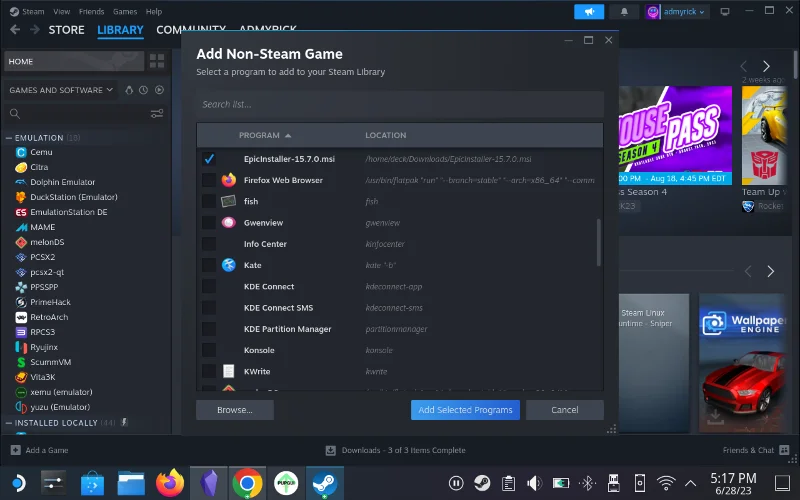Expand system tray hidden icons arrow
Viewport: 800px width, 500px height.
[690, 483]
